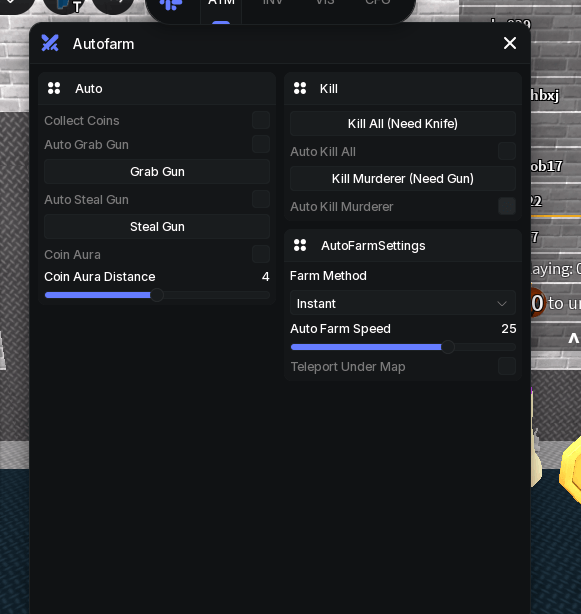Toggle Teleport Under Map checkbox
Image resolution: width=581 pixels, height=614 pixels.
[507, 366]
